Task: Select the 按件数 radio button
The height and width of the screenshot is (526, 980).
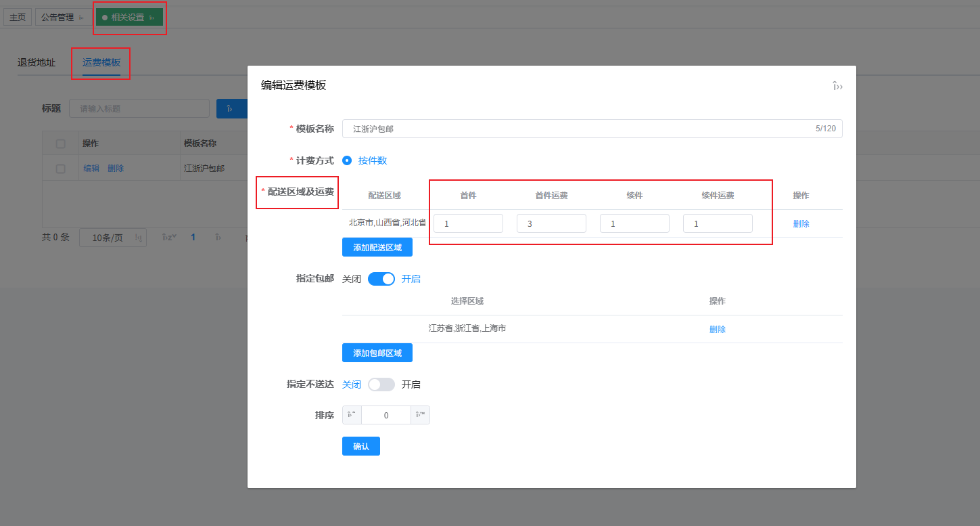Action: [x=347, y=160]
